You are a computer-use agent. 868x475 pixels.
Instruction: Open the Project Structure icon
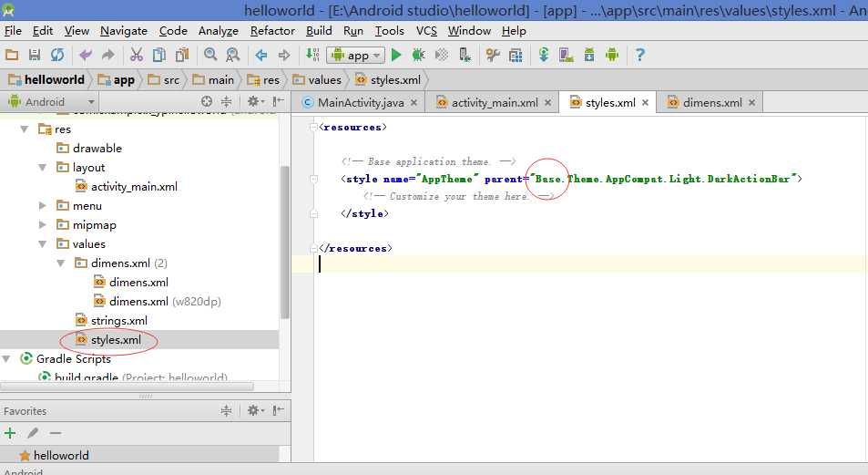point(516,55)
